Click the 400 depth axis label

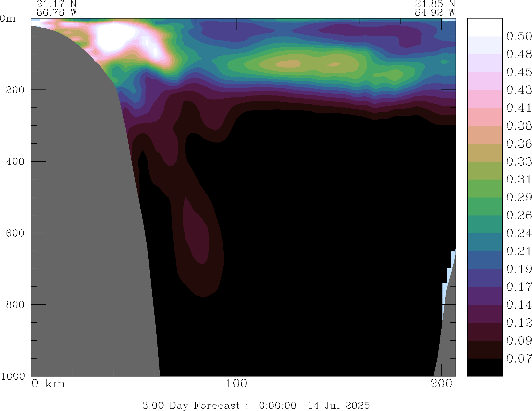tap(15, 162)
